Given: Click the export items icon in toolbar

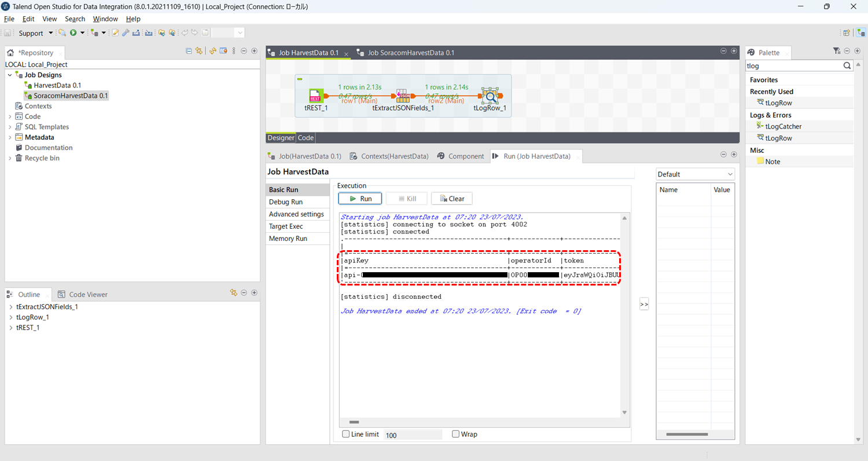Looking at the screenshot, I should coord(136,33).
